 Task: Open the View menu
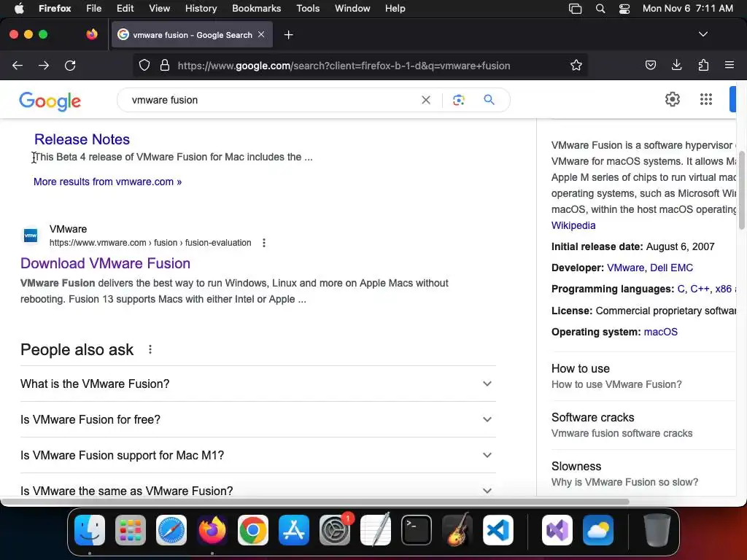pos(159,8)
